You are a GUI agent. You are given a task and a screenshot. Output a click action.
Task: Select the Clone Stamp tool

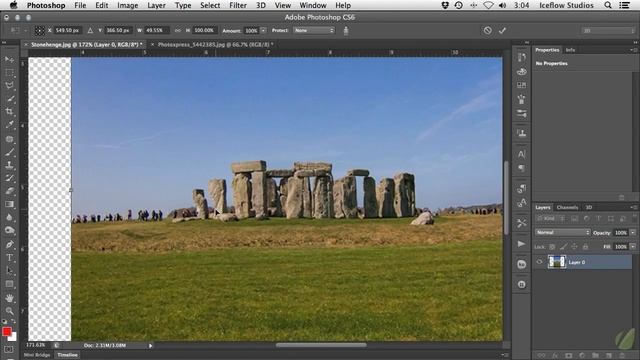(x=9, y=165)
